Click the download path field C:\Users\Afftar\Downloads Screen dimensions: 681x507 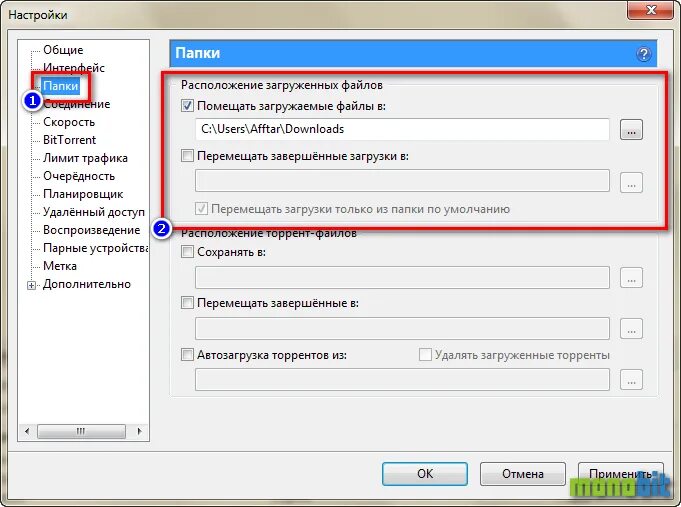402,129
